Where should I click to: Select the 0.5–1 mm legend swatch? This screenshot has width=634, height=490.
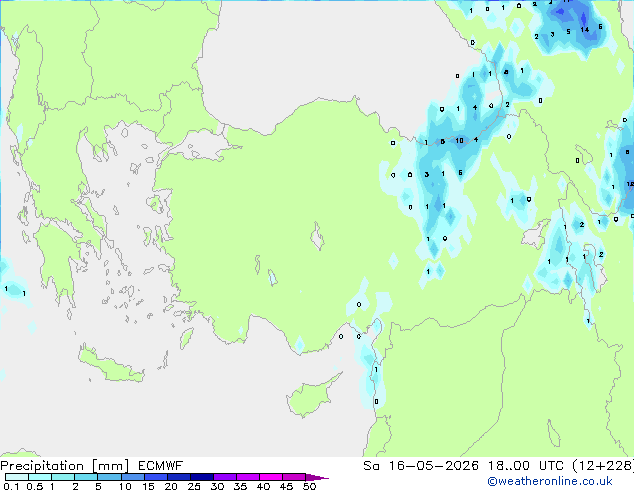point(40,477)
